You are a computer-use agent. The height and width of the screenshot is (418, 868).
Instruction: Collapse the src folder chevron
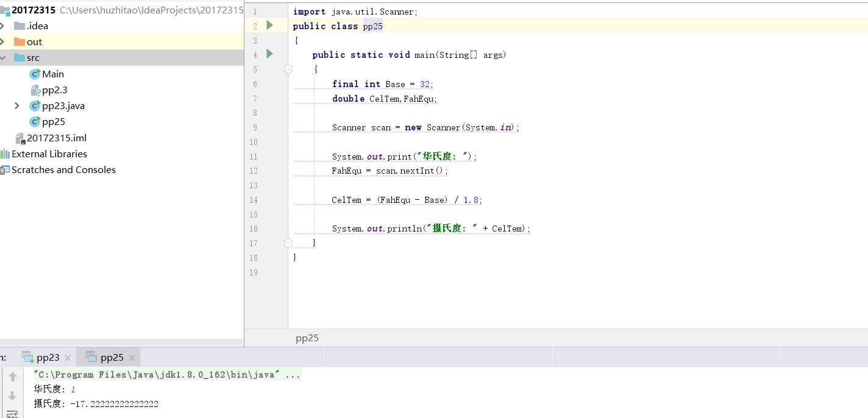3,57
